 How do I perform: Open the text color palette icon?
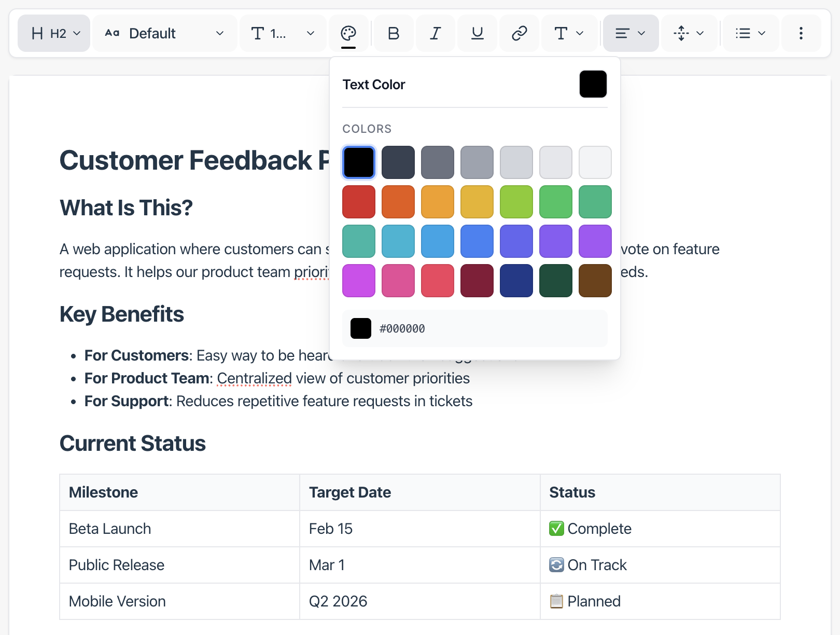point(348,33)
